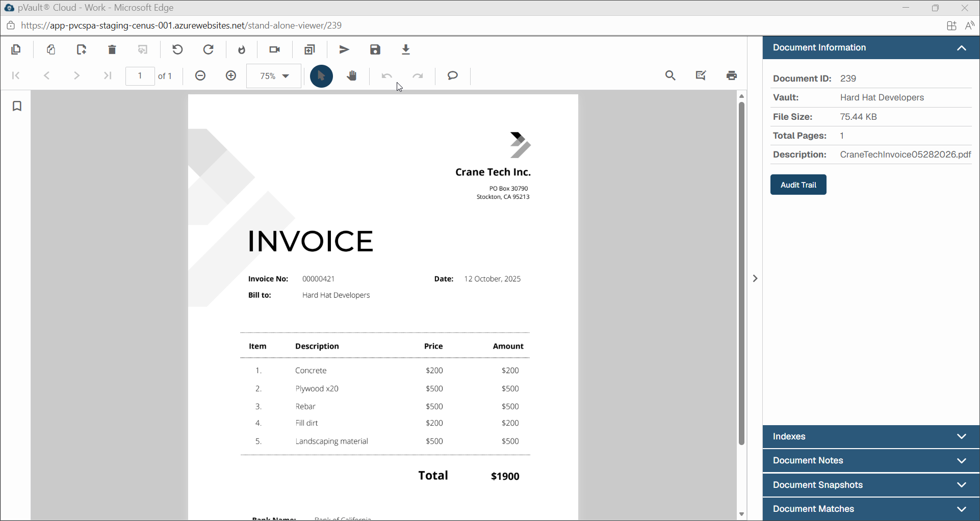980x521 pixels.
Task: Click the description CraneTechInvoice05282026.pdf
Action: pos(906,154)
